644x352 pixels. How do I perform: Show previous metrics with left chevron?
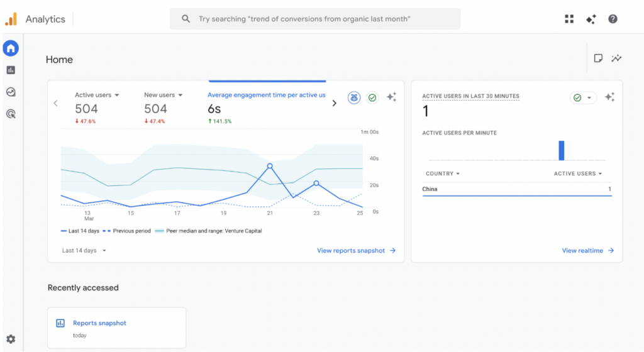click(x=56, y=103)
